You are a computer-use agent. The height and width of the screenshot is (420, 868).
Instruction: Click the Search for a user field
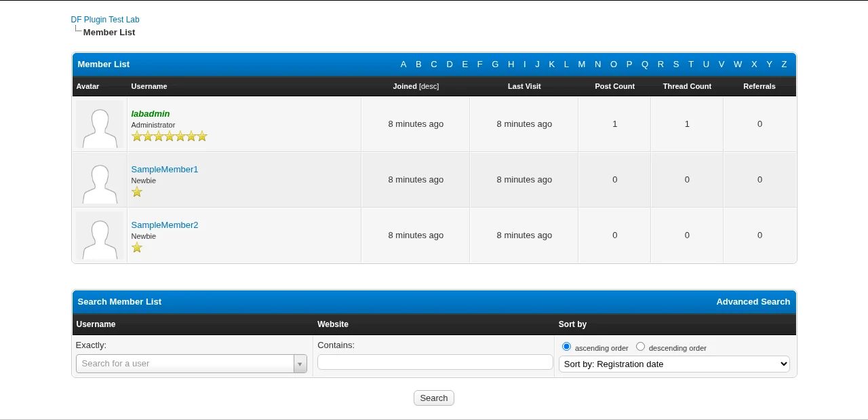point(184,364)
